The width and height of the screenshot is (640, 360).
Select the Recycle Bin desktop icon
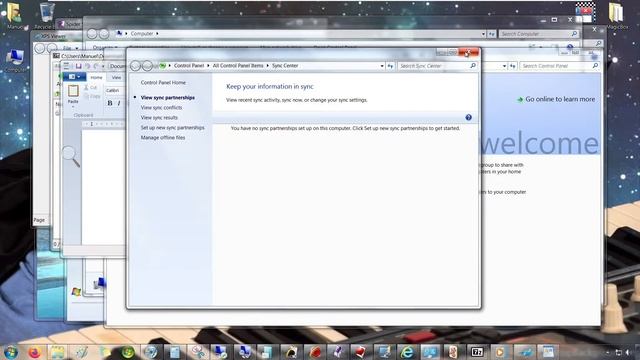coord(46,16)
